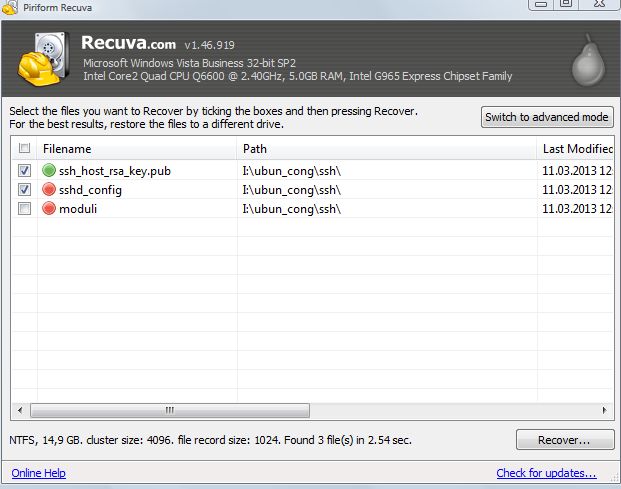Viewport: 621px width, 489px height.
Task: Click the path cell of sshd_config row
Action: (291, 190)
